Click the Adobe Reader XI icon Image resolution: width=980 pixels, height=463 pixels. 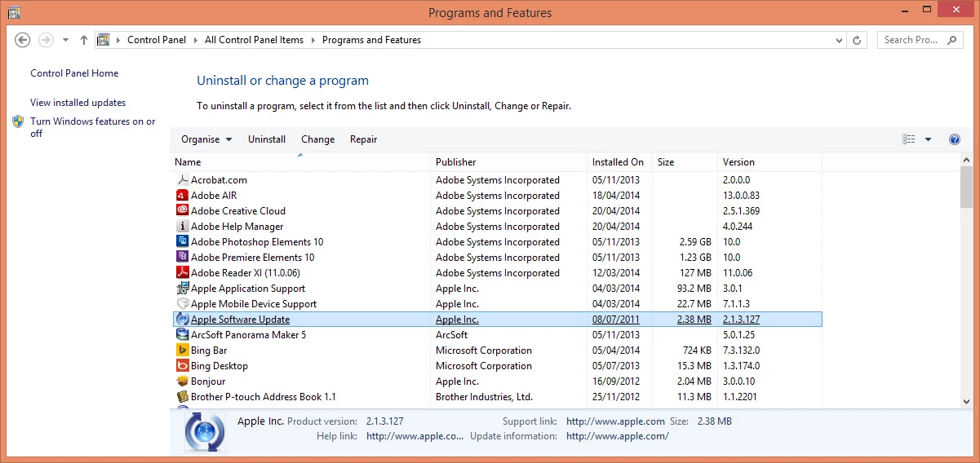[183, 273]
